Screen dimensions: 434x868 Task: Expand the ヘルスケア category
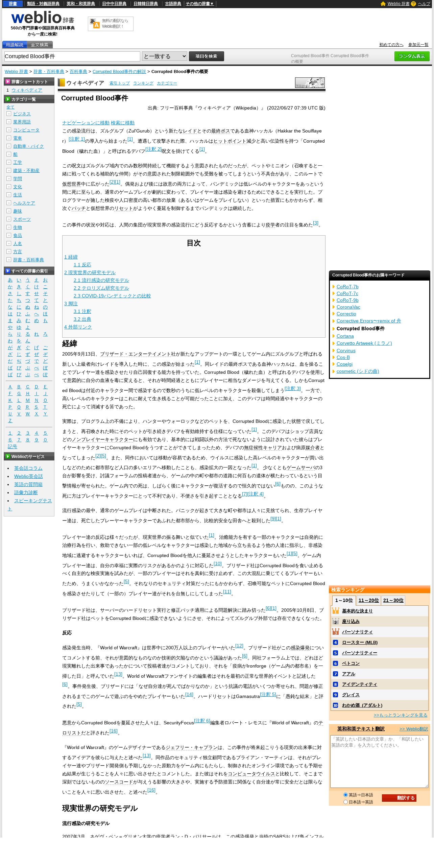point(9,203)
